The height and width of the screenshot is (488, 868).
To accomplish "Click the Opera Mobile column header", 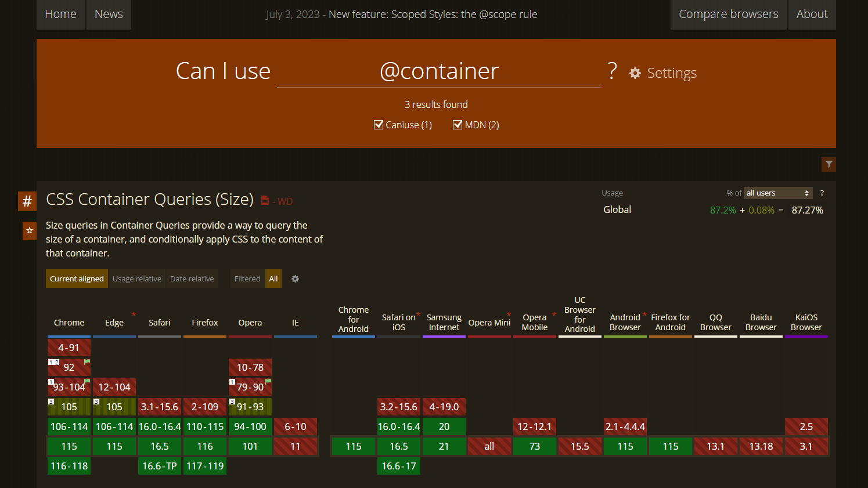I will pos(535,323).
